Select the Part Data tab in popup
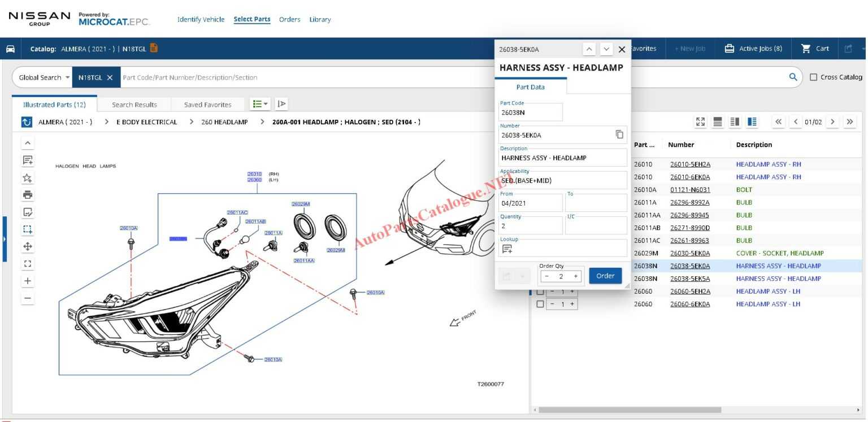The image size is (868, 422). (x=531, y=87)
